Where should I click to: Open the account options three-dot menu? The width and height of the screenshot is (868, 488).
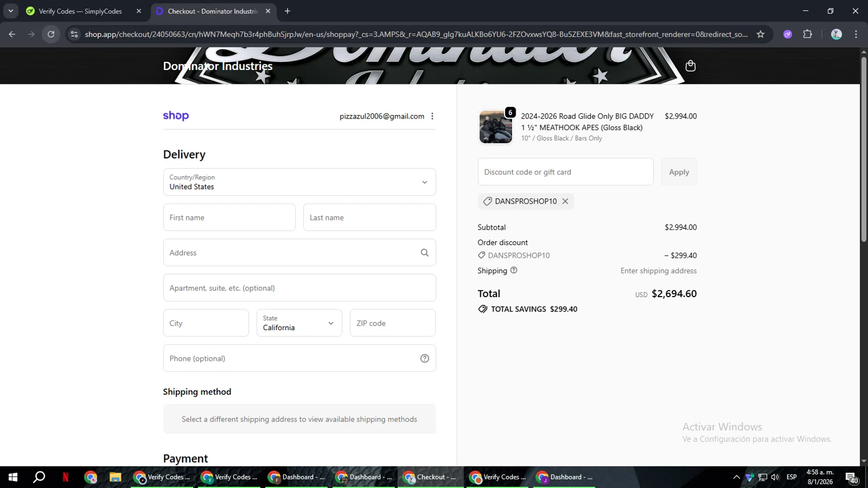432,116
